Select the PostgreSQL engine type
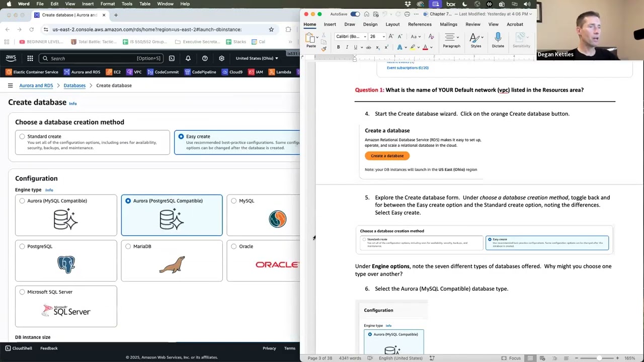Image resolution: width=644 pixels, height=362 pixels. [22, 246]
